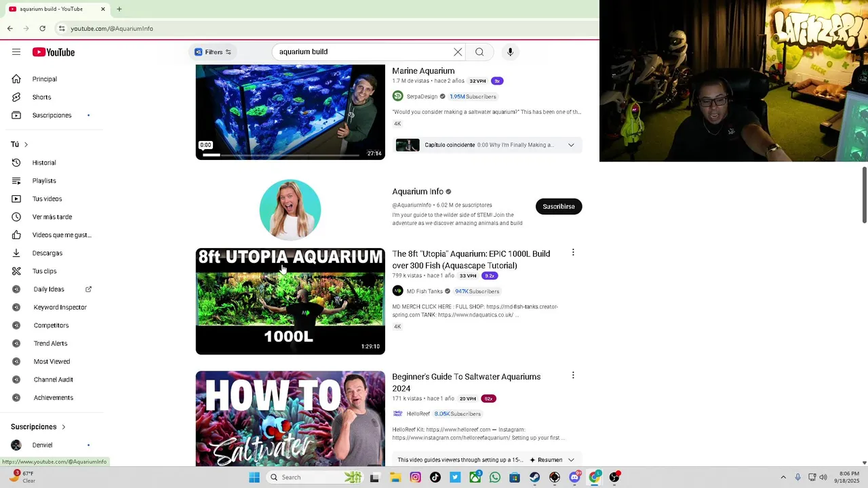Open the taskbar volume control

click(823, 477)
